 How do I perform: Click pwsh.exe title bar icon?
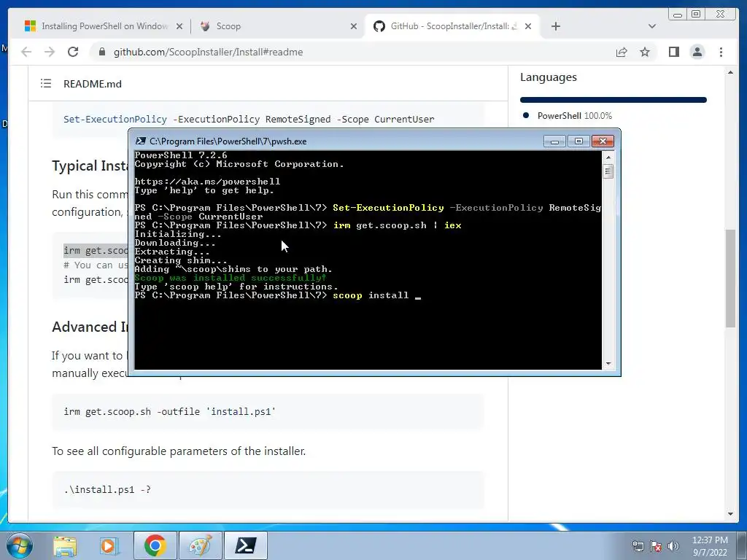click(141, 141)
